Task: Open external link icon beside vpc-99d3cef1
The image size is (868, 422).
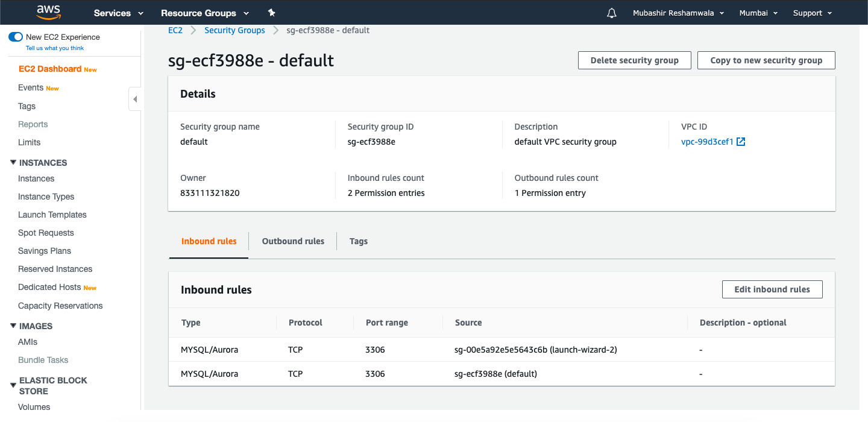Action: coord(741,142)
